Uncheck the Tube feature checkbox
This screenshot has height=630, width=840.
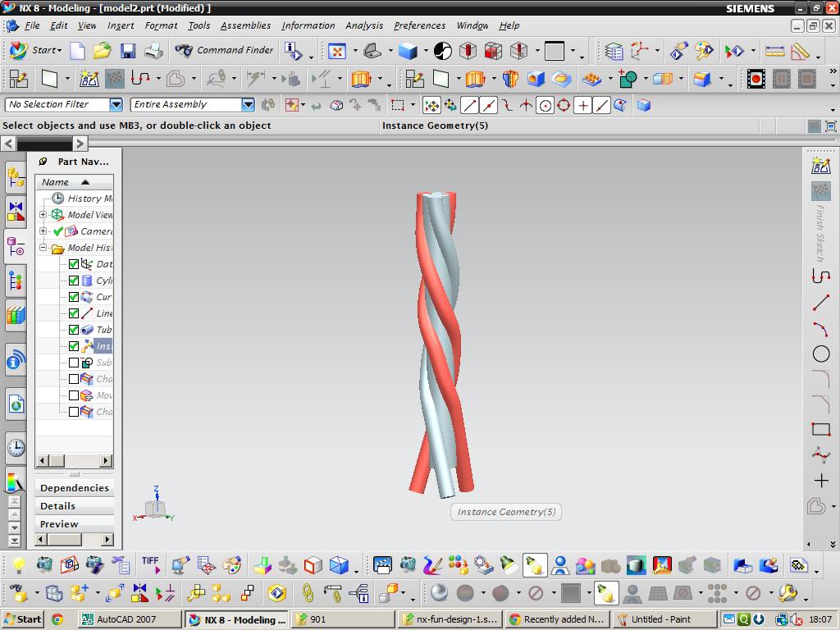[x=74, y=330]
